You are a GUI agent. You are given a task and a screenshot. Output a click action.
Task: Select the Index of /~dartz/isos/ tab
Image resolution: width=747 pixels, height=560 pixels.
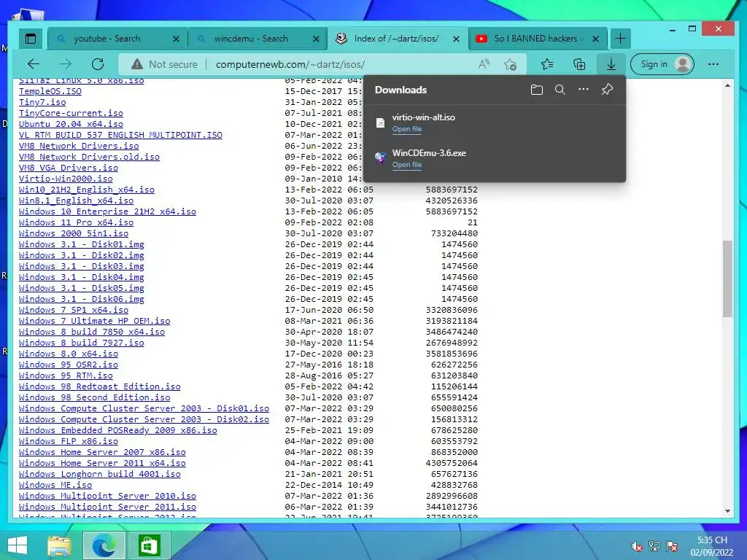coord(396,39)
